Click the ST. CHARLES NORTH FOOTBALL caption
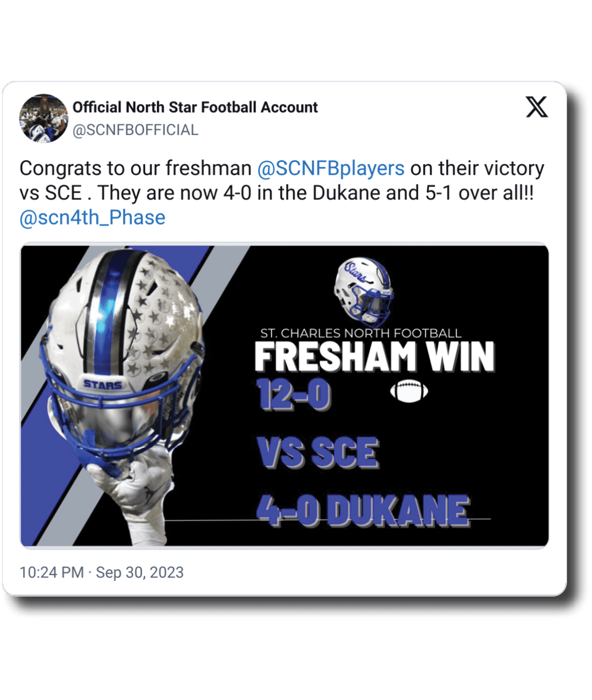Image resolution: width=592 pixels, height=700 pixels. [x=361, y=333]
